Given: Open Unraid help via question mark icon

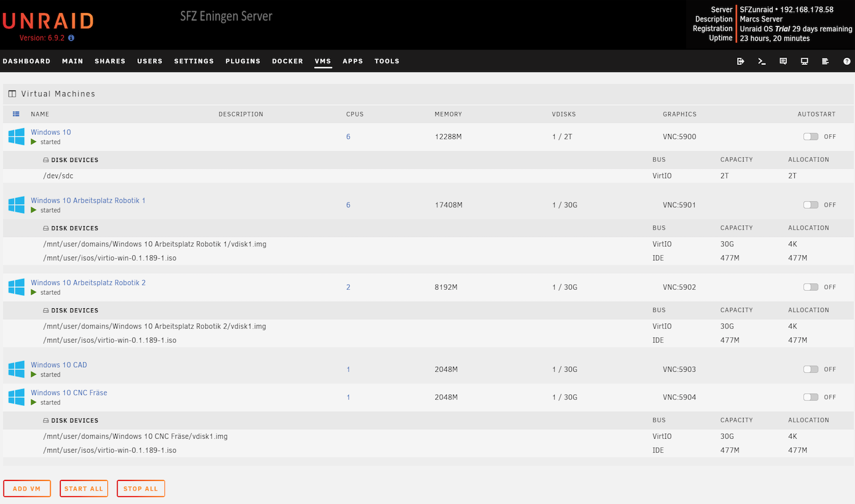Looking at the screenshot, I should [847, 61].
